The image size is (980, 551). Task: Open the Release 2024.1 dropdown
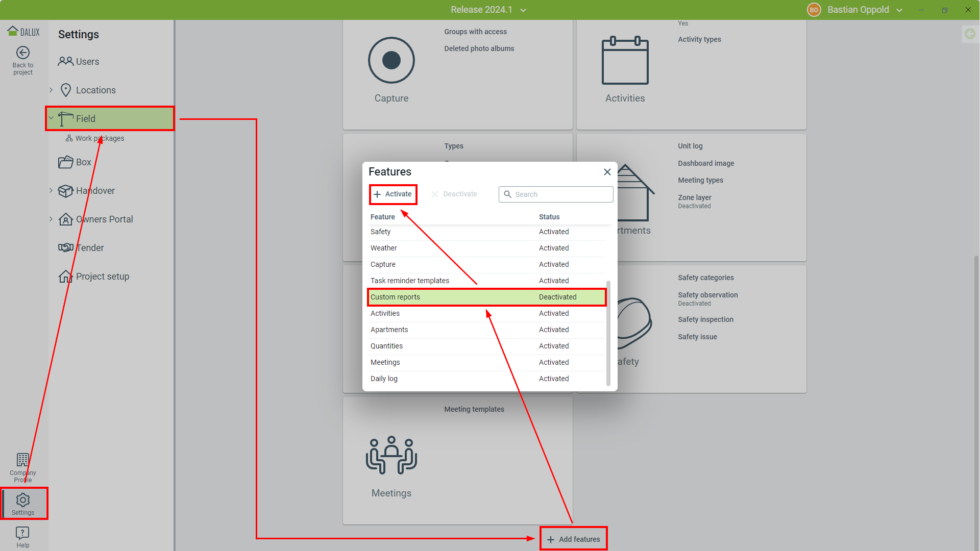point(488,10)
